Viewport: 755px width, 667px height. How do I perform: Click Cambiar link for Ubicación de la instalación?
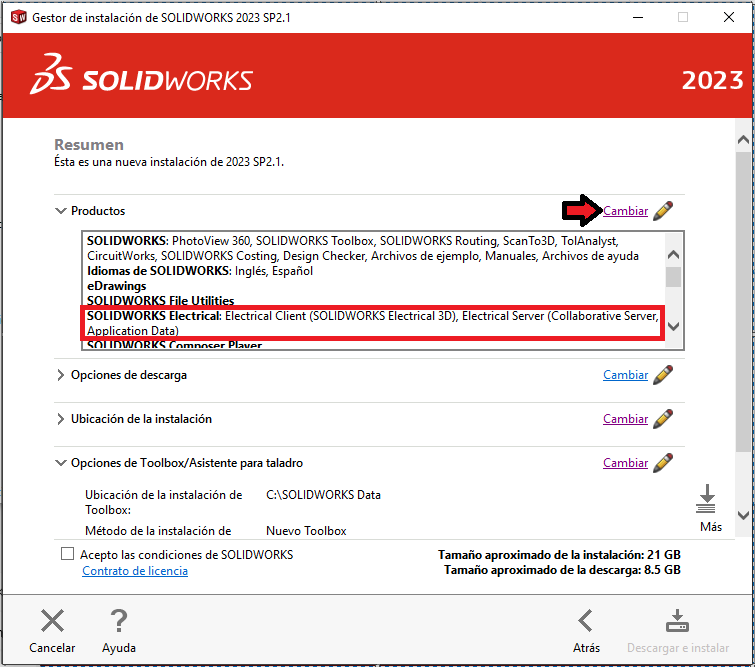pyautogui.click(x=625, y=419)
